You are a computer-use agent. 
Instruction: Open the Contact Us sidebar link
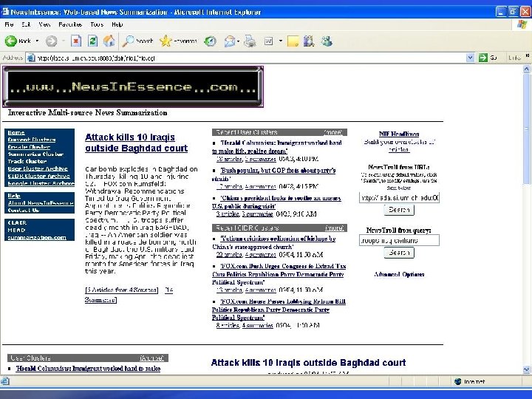pos(24,211)
